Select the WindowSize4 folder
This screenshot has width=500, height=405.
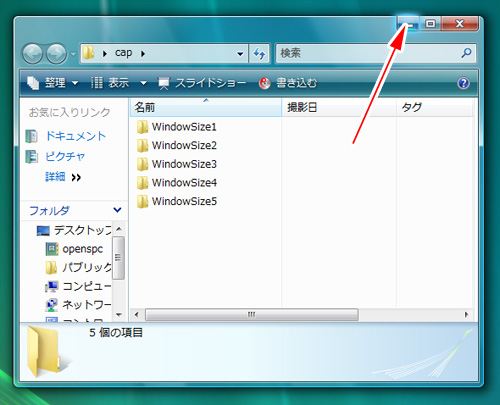[x=177, y=183]
